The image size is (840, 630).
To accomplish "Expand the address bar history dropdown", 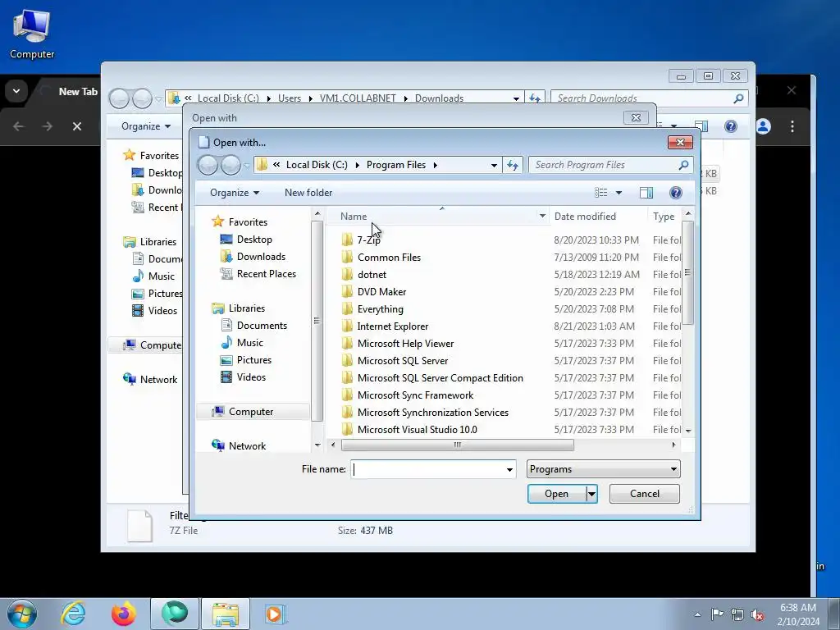I will 494,165.
